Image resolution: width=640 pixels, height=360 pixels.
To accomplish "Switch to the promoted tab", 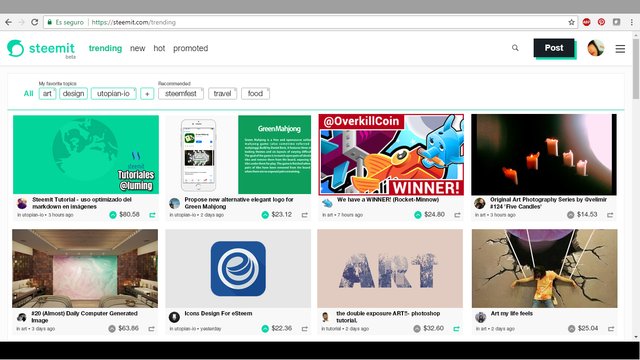I will click(x=191, y=48).
